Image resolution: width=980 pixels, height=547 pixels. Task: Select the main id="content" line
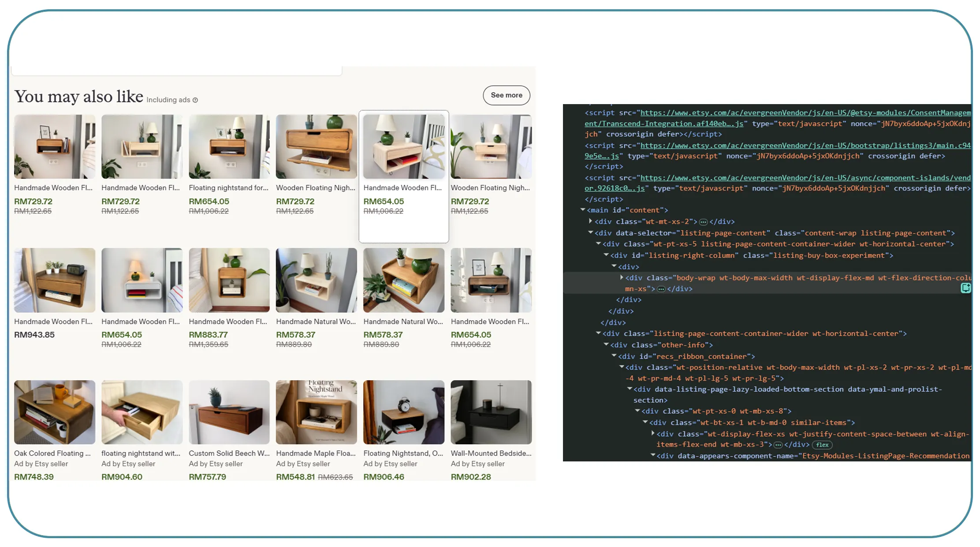(627, 210)
